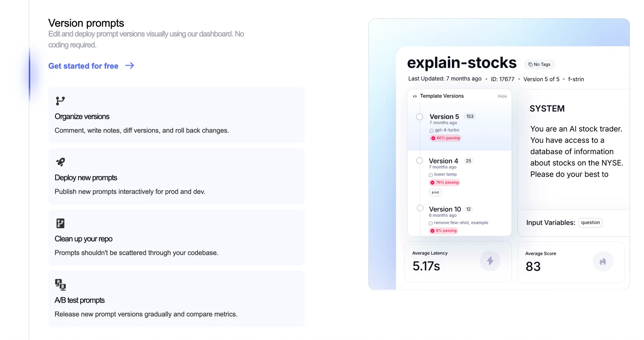Click the Organize versions branch icon

60,101
